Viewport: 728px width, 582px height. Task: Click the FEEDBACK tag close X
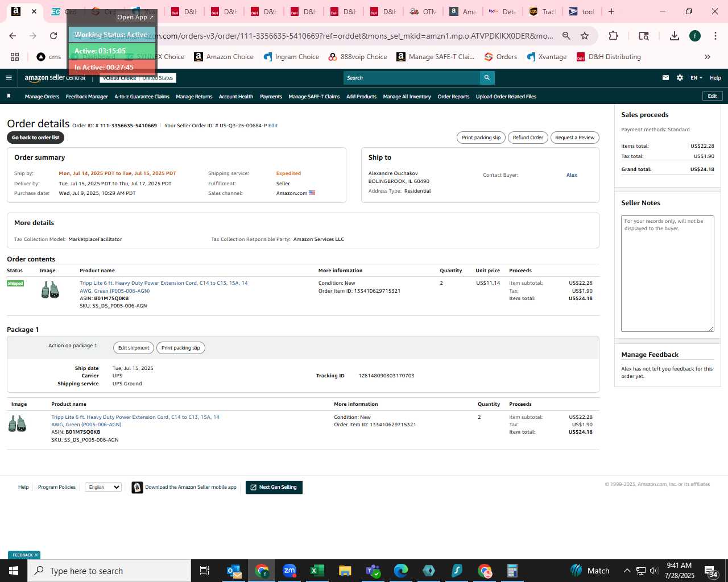36,555
